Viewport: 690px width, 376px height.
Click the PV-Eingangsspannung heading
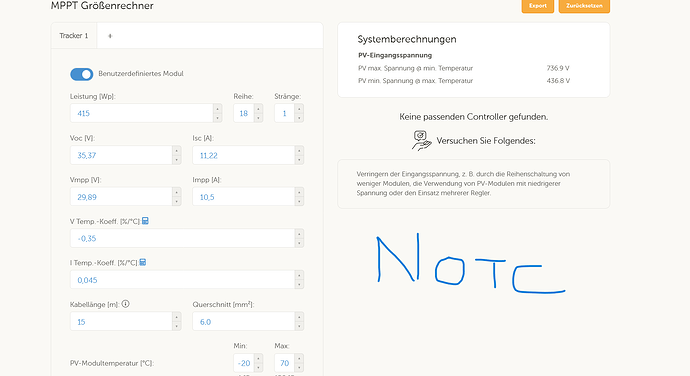(x=395, y=55)
